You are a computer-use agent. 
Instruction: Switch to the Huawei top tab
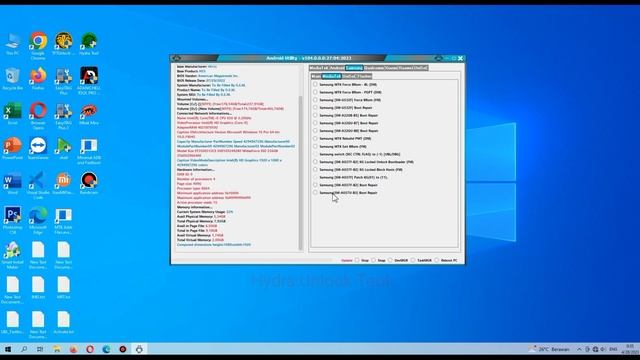[x=405, y=68]
